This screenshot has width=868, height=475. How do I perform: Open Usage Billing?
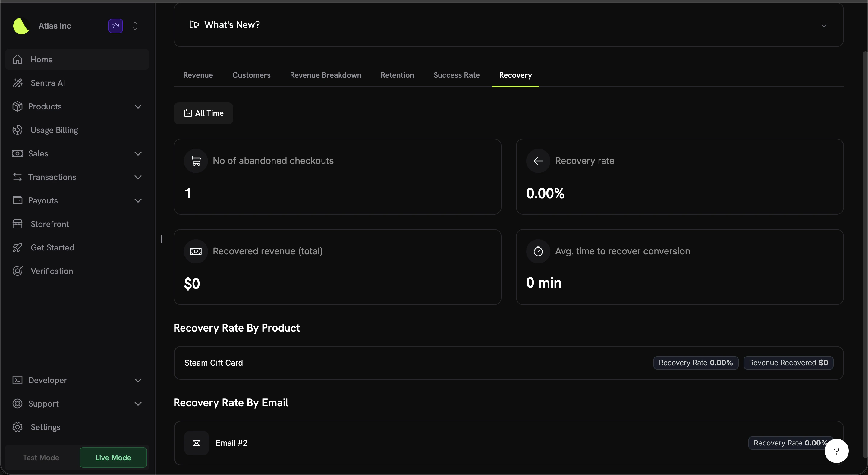[x=54, y=130]
